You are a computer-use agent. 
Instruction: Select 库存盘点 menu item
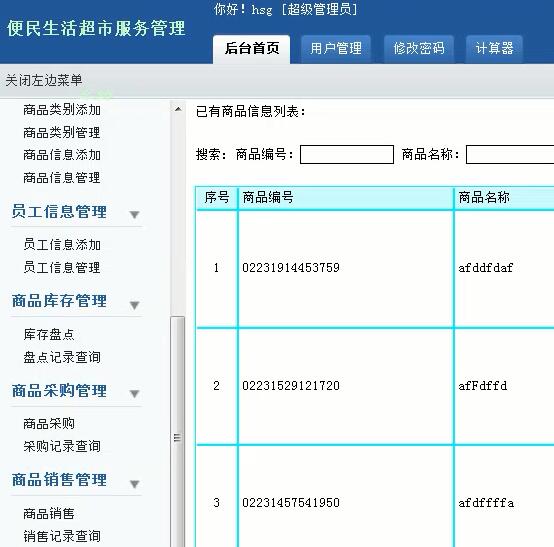[x=49, y=334]
